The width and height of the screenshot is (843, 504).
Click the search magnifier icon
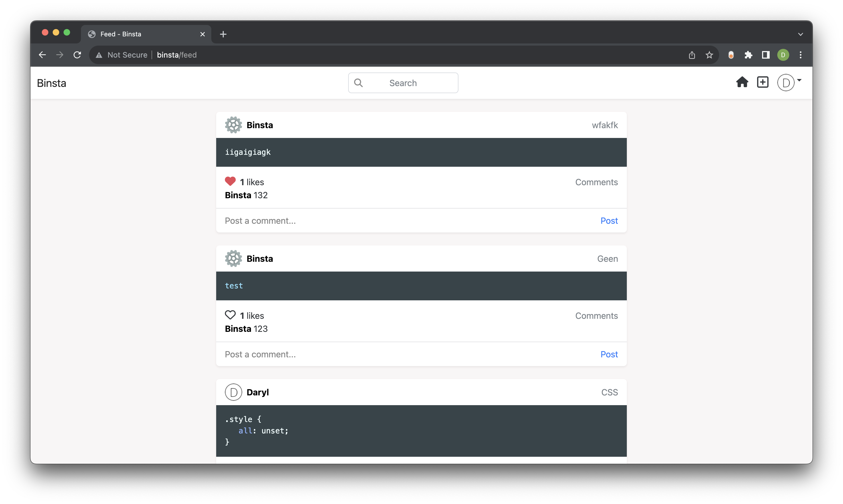pos(358,83)
